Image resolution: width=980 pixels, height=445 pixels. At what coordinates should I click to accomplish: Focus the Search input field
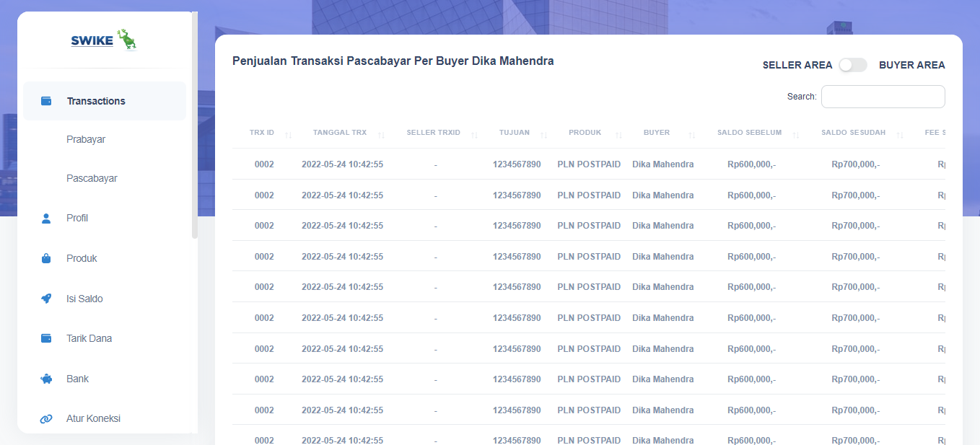883,97
